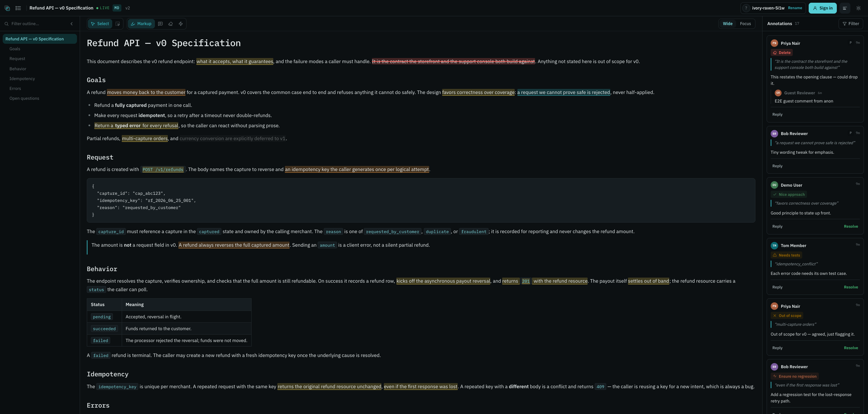Resolve Demo User's Nice approach annotation
This screenshot has height=414, width=868.
(x=851, y=227)
